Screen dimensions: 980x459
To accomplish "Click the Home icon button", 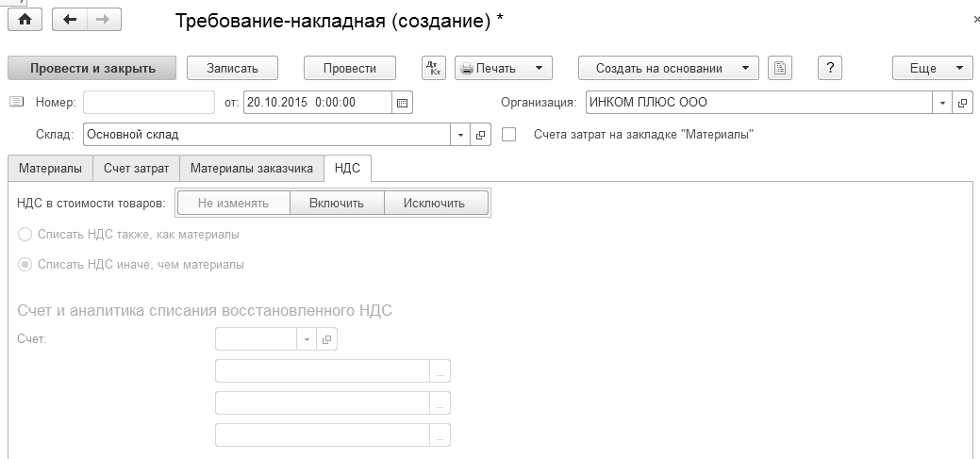I will 25,20.
